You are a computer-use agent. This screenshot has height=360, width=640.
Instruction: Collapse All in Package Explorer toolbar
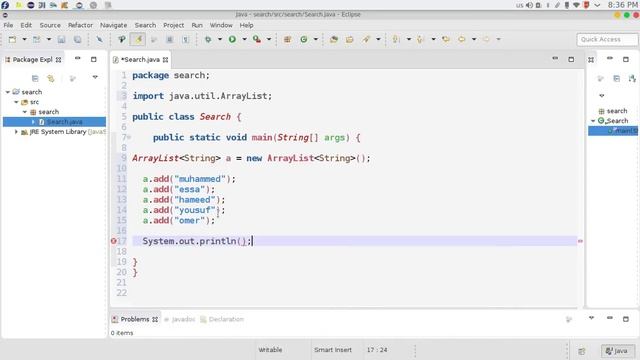[x=35, y=78]
